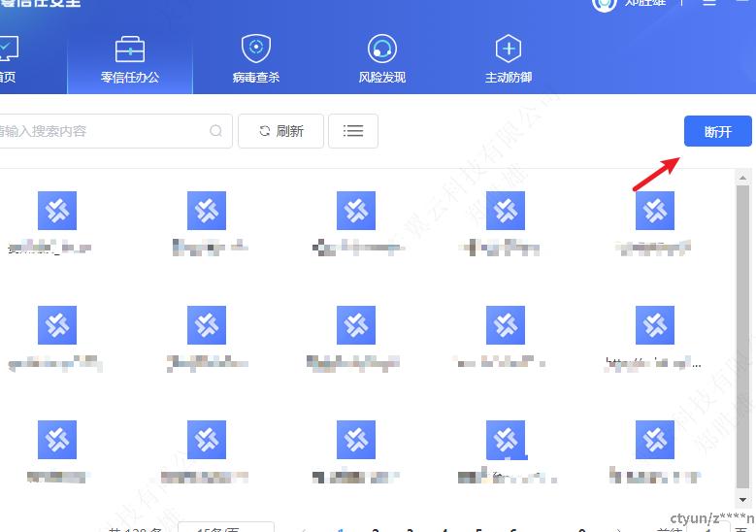Click the magnifier search icon
The width and height of the screenshot is (756, 532).
tap(216, 131)
